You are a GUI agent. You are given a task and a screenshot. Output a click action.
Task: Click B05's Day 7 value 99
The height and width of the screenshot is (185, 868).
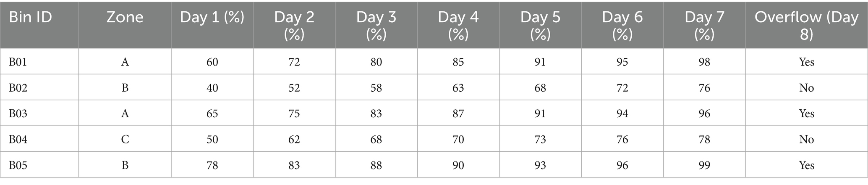coord(704,165)
